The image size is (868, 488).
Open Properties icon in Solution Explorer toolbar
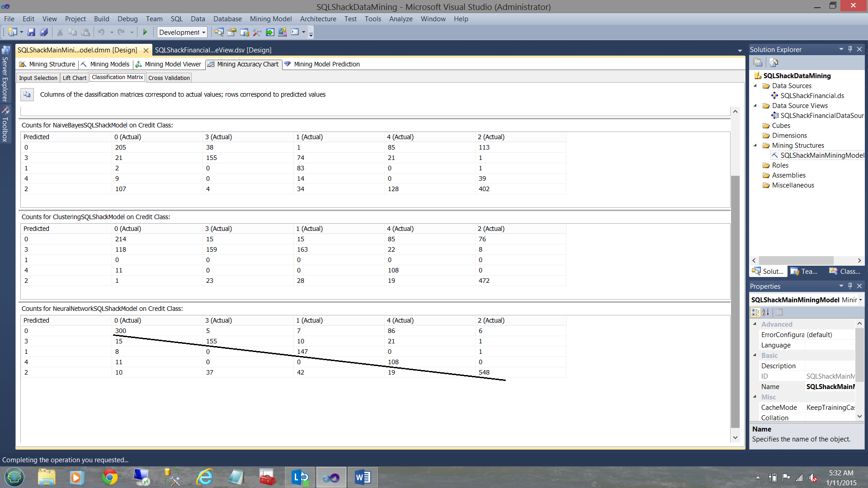(x=758, y=62)
